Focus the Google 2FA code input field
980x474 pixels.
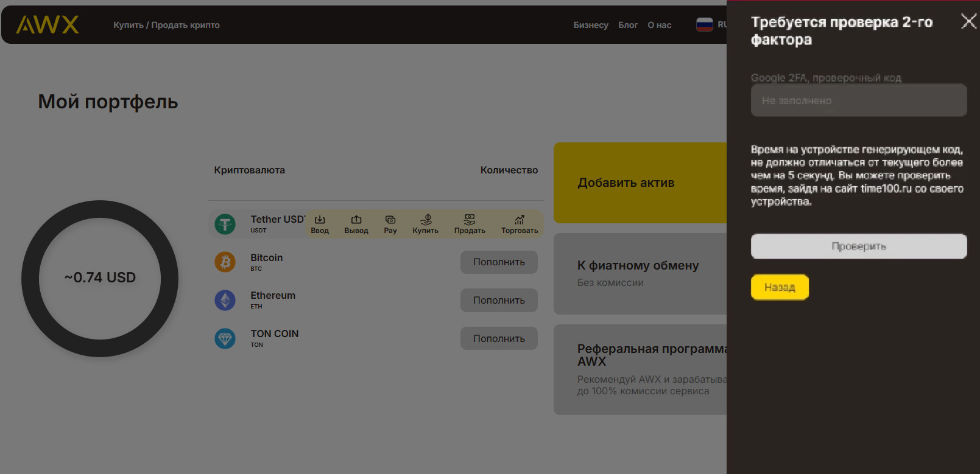(x=858, y=100)
